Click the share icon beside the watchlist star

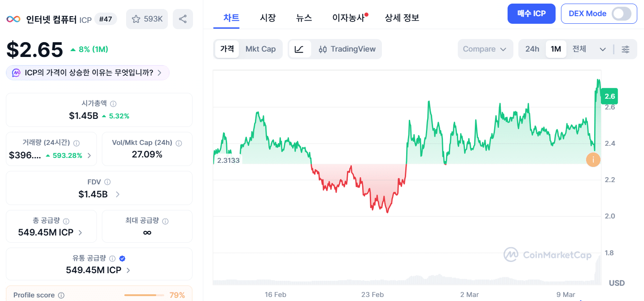click(x=183, y=18)
